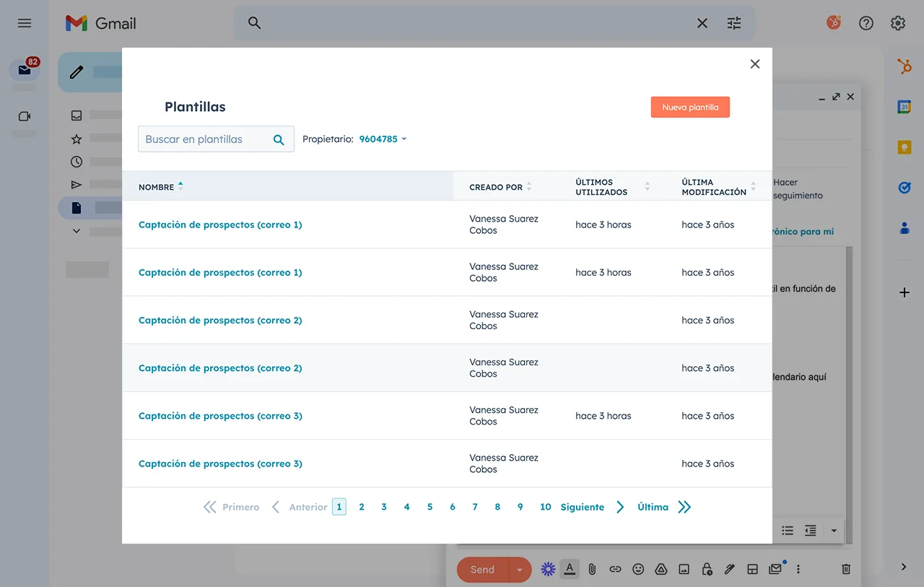The height and width of the screenshot is (587, 924).
Task: Expand the More chevron in Gmail sidebar
Action: (x=77, y=231)
